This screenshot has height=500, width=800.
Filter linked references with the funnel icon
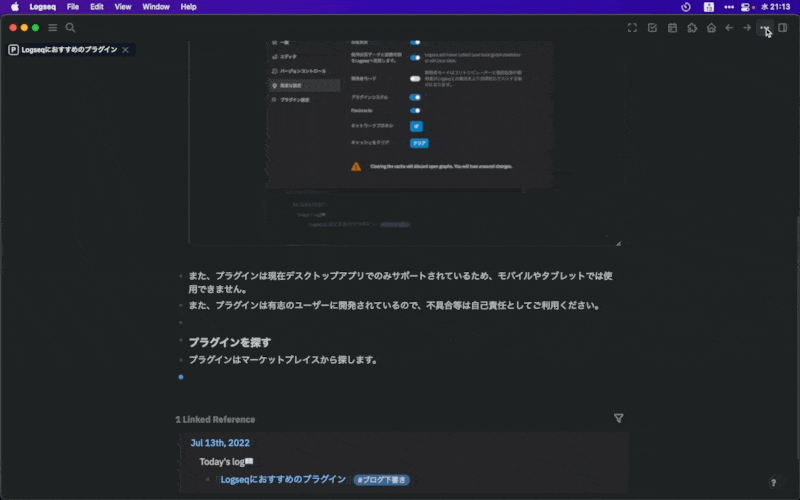click(x=618, y=418)
